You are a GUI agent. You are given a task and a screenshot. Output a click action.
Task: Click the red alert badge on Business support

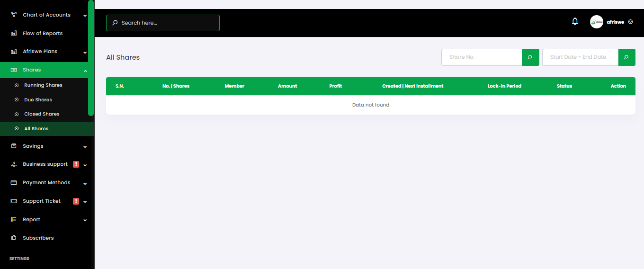76,164
